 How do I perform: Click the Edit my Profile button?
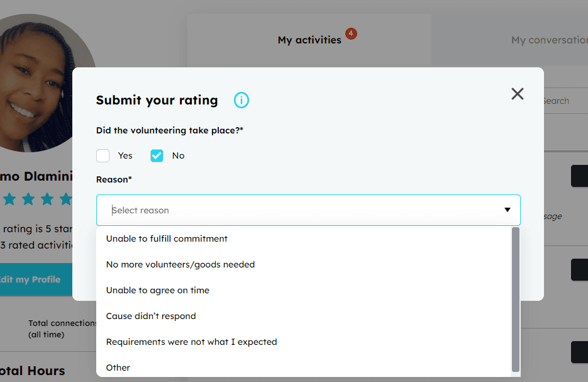tap(31, 279)
